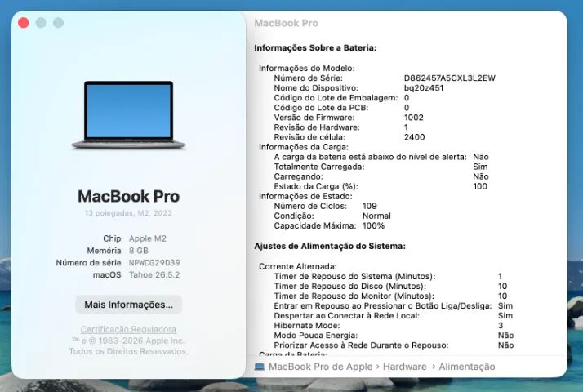Click Código do Lote de Embalagem label
Screen dimensions: 583x392
pyautogui.click(x=336, y=98)
